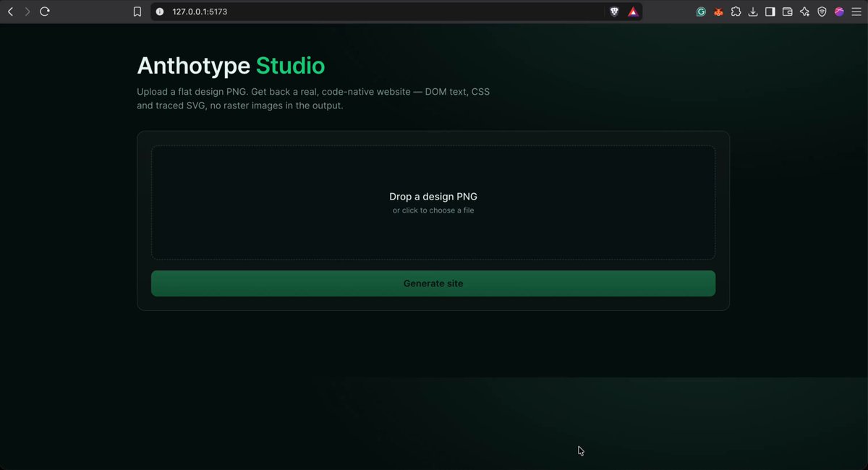This screenshot has width=868, height=470.
Task: Open the Brave Wallet
Action: (788, 12)
